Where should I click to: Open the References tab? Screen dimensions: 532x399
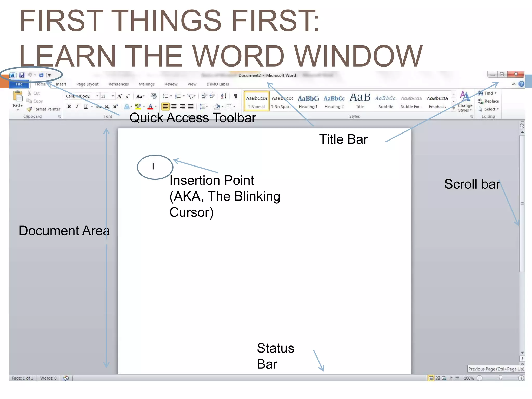118,84
